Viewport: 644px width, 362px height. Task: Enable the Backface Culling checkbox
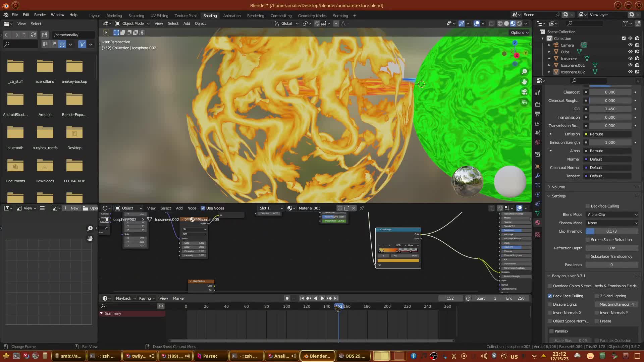588,206
